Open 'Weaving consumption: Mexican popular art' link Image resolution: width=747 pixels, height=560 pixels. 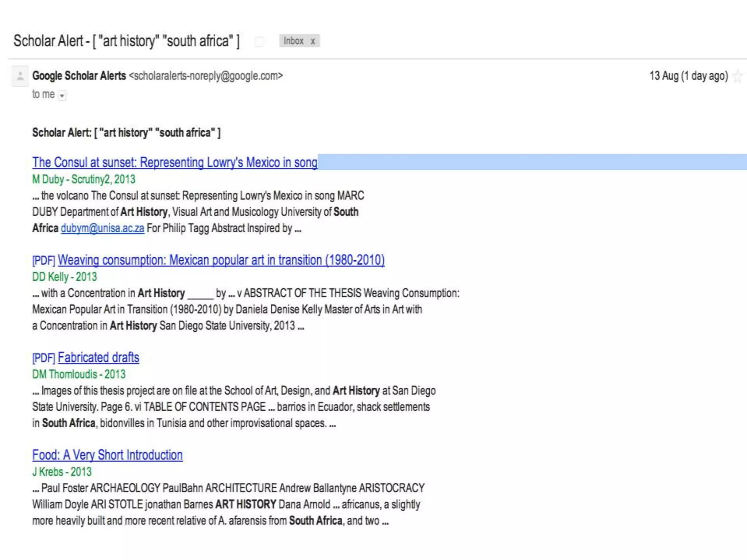(221, 260)
